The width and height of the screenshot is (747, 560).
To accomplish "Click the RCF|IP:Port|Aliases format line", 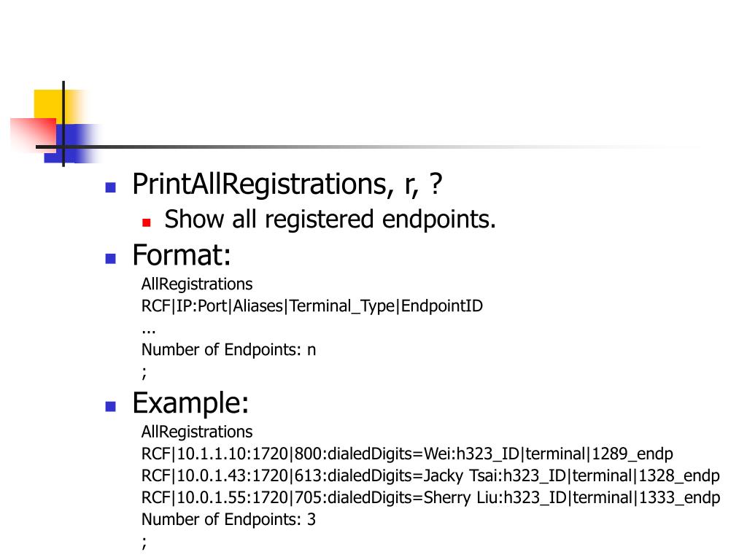I will [312, 306].
